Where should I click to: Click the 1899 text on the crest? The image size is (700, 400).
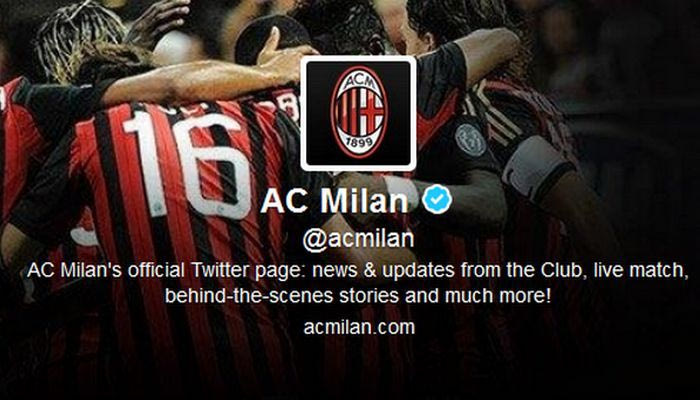point(358,146)
